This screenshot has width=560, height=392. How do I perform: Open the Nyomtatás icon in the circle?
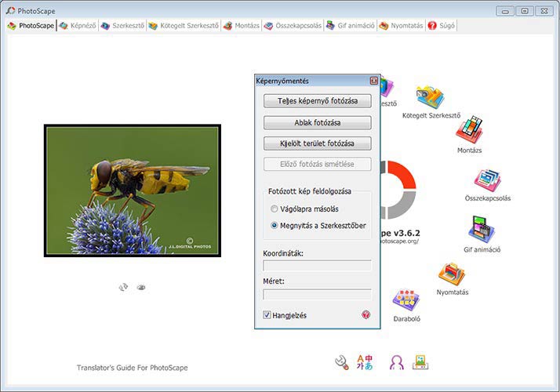coord(452,274)
